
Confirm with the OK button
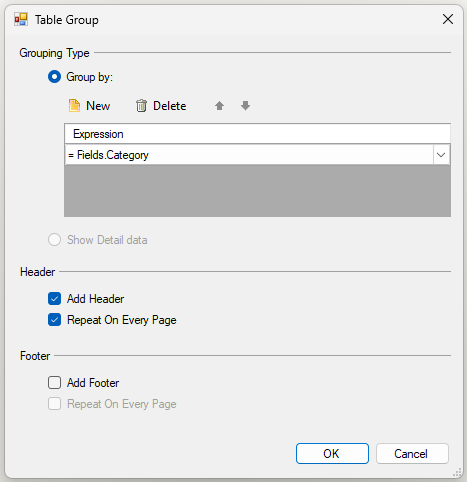(332, 453)
